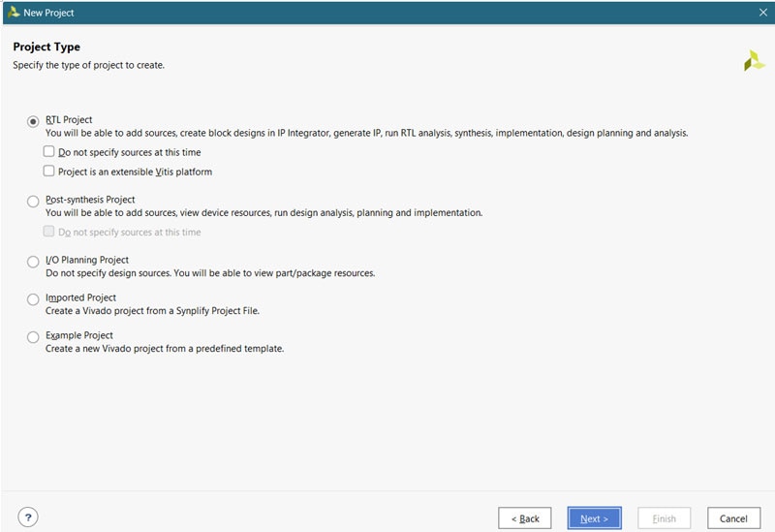Check 'Project is an extensible Vitis platform'

(x=49, y=172)
